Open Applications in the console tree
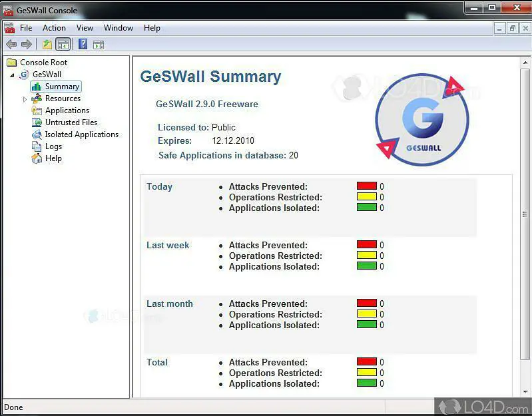Screen dimensions: 532x416 (x=67, y=110)
